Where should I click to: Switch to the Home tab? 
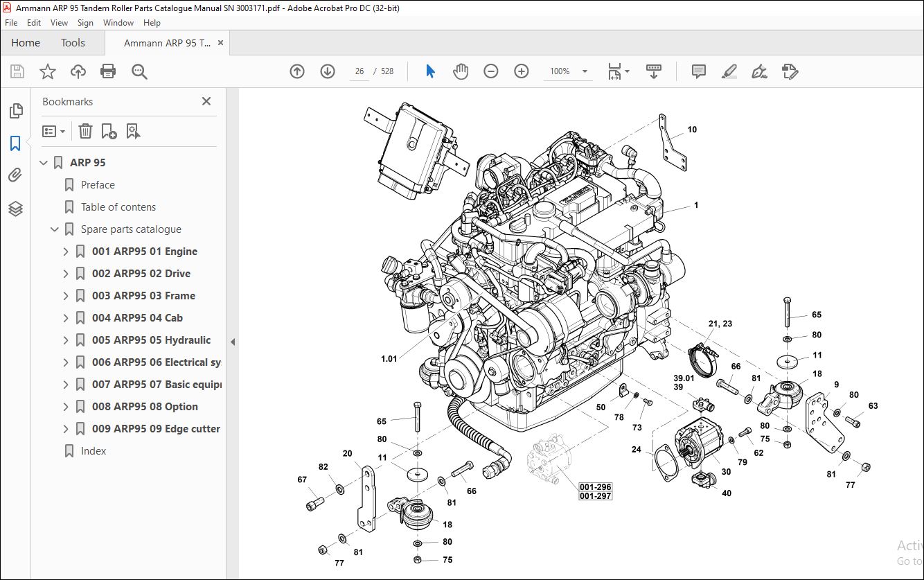tap(26, 43)
